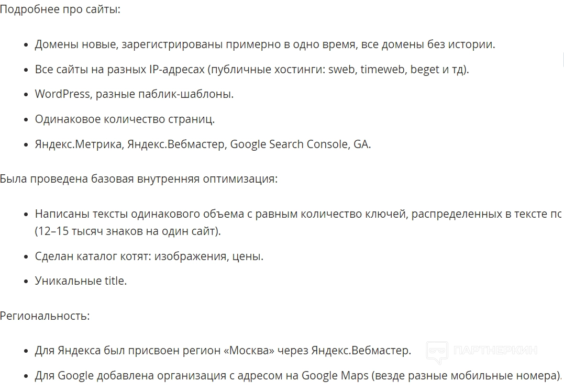This screenshot has height=392, width=564.
Task: Click the line "Одинаковое количество страниц."
Action: 125,119
